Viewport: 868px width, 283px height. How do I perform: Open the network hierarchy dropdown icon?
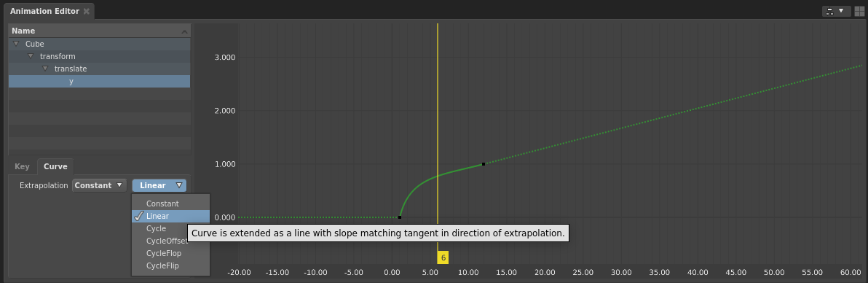(x=836, y=11)
